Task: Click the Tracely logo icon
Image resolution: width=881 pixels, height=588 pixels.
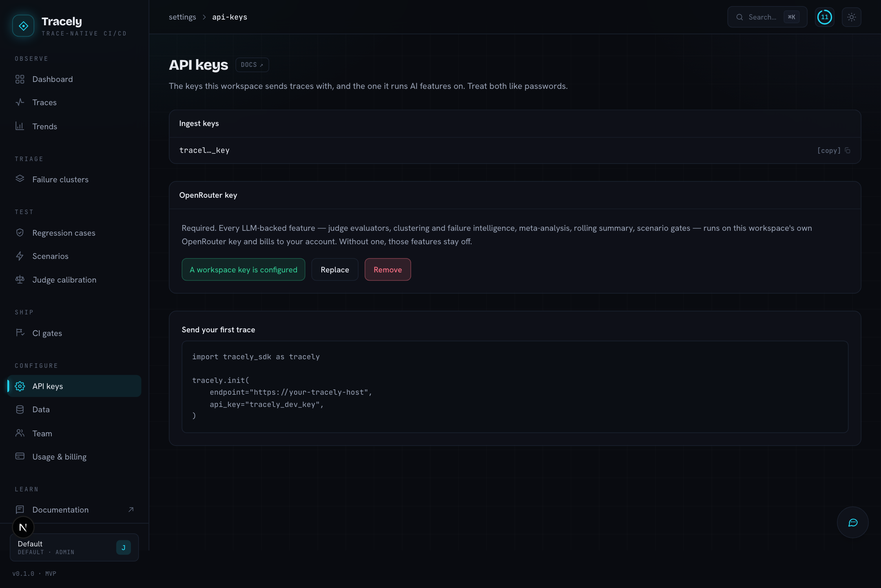Action: (23, 26)
